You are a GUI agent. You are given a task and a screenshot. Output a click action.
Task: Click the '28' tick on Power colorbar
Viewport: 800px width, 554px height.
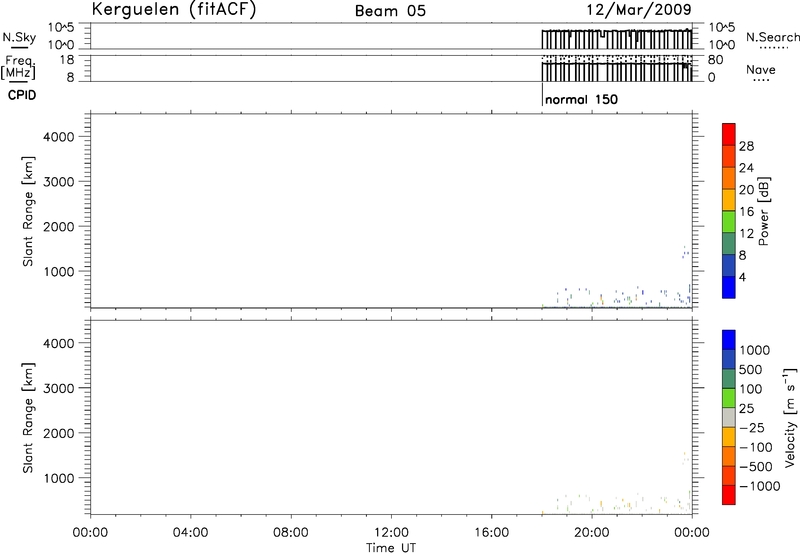(746, 146)
